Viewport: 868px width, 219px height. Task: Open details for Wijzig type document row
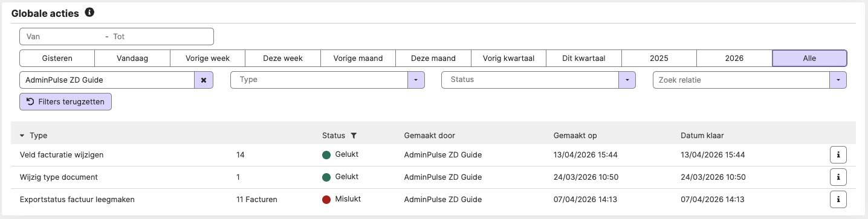(x=838, y=177)
